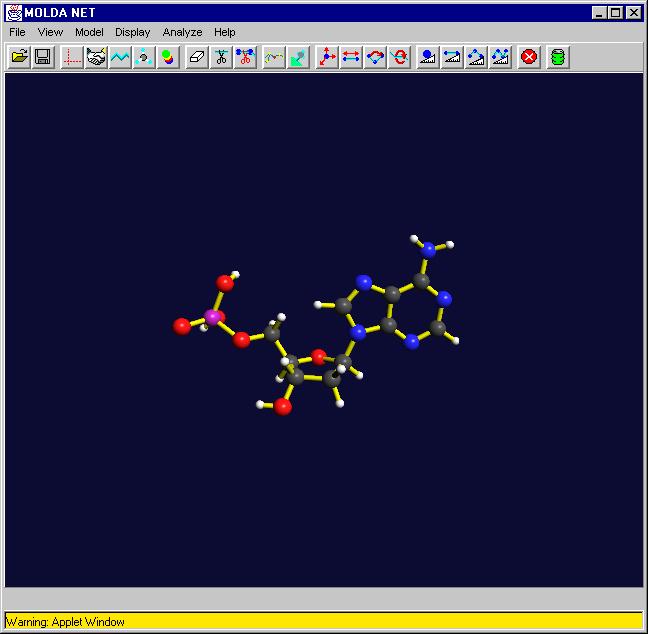Screen dimensions: 648x634
Task: Open the File menu
Action: (x=17, y=32)
